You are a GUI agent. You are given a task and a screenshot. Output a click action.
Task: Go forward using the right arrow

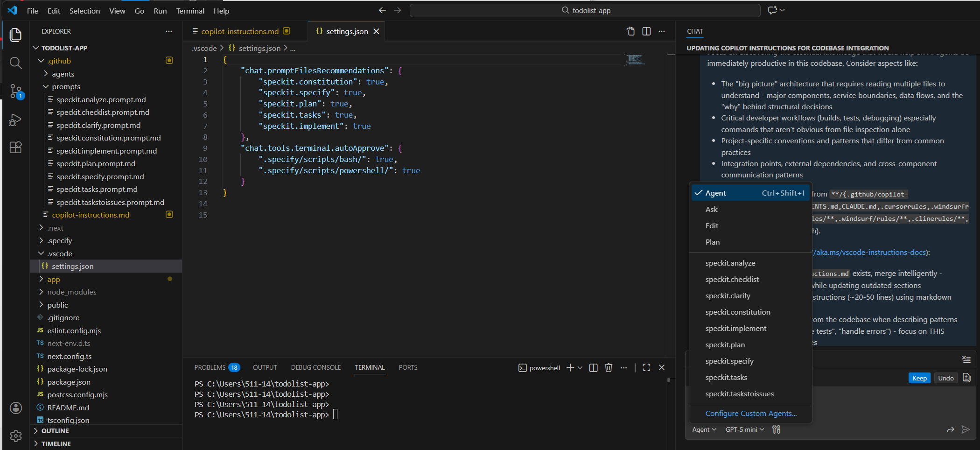click(398, 10)
